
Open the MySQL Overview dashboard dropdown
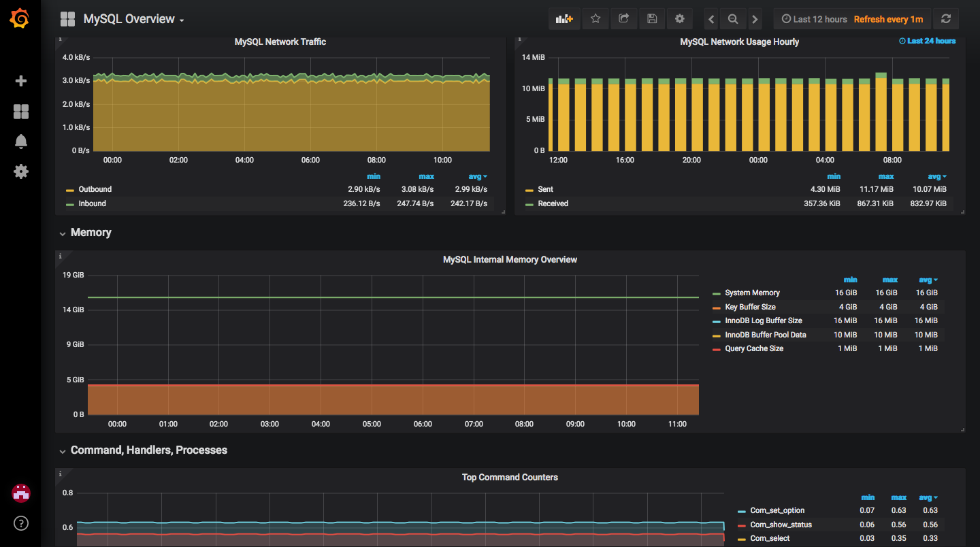pyautogui.click(x=133, y=19)
